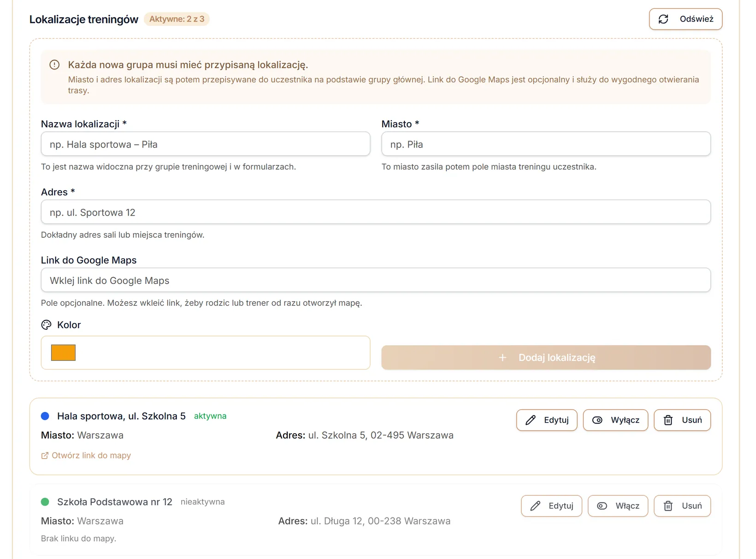Click the external link icon by Otwórz link
The width and height of the screenshot is (756, 559).
pos(45,456)
